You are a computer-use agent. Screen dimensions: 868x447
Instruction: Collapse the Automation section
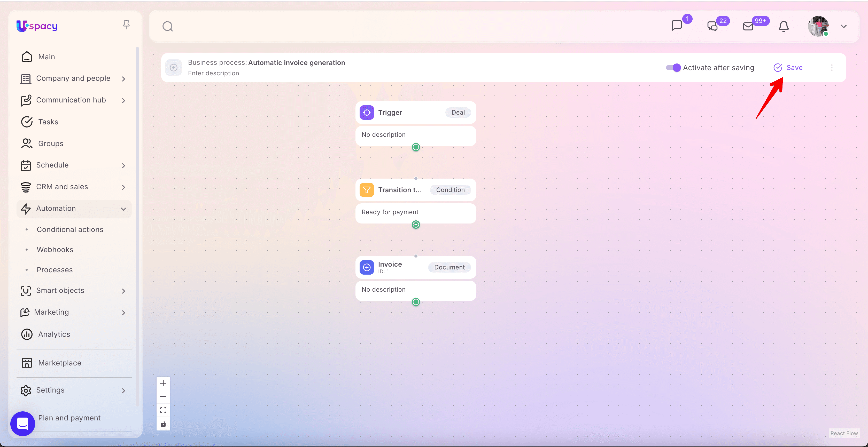tap(74, 208)
